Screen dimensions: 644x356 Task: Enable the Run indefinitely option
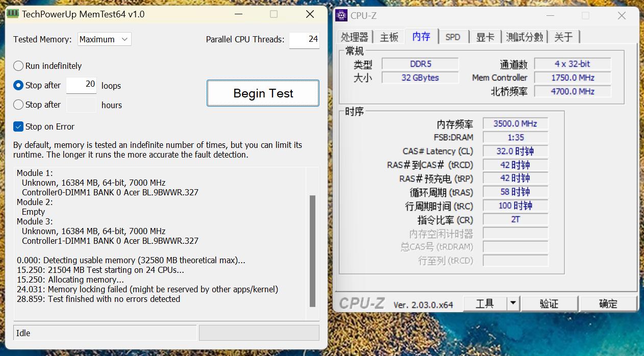[x=18, y=66]
